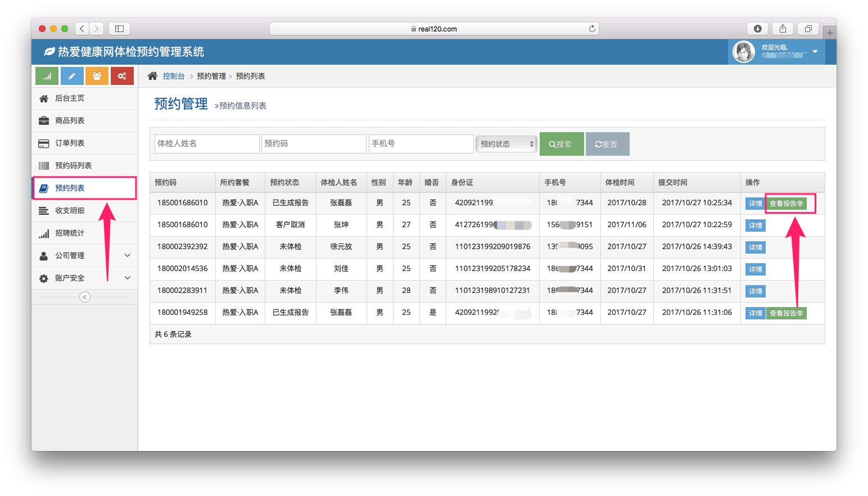Open 订单列表 in the sidebar
The width and height of the screenshot is (868, 496).
point(70,143)
